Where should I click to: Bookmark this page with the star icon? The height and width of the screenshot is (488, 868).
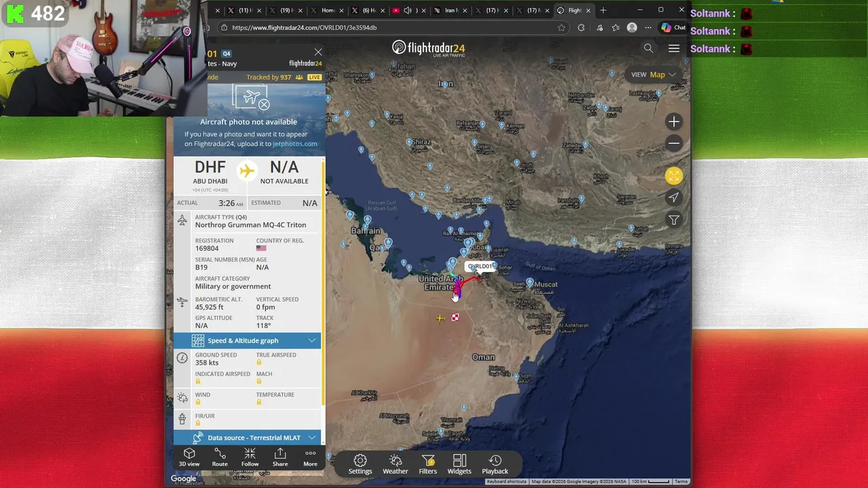[x=561, y=28]
